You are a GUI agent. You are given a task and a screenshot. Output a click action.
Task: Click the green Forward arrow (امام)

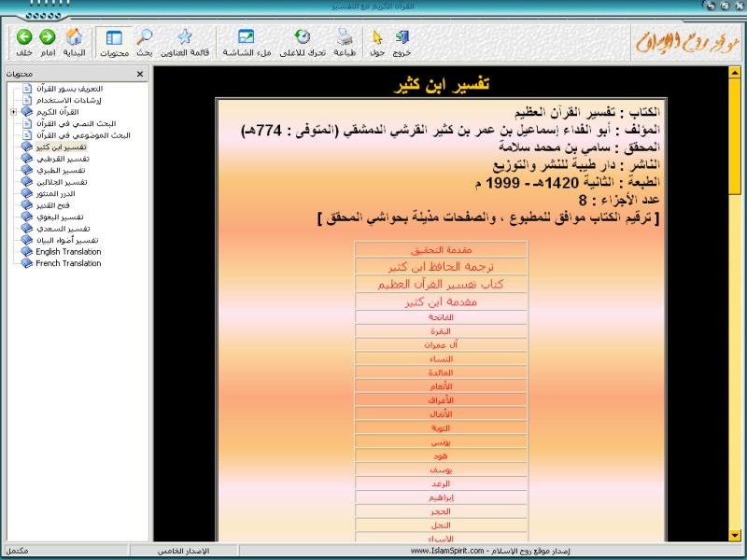[47, 37]
